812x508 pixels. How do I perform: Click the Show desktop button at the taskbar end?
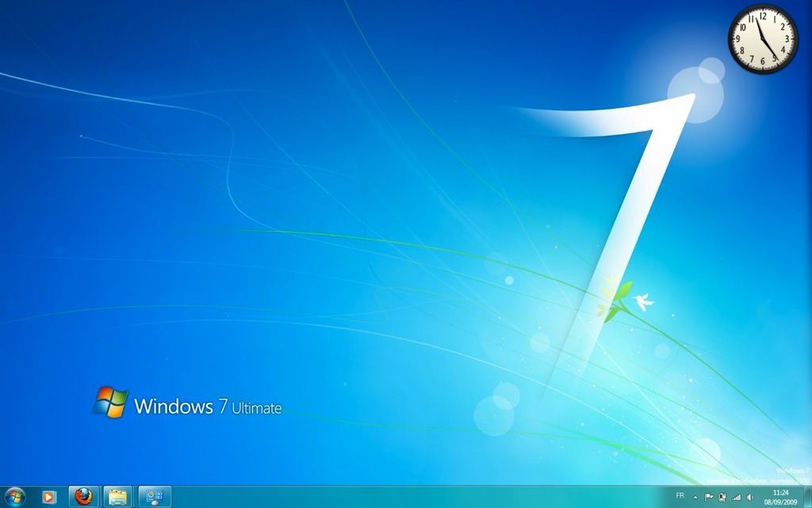[807, 497]
